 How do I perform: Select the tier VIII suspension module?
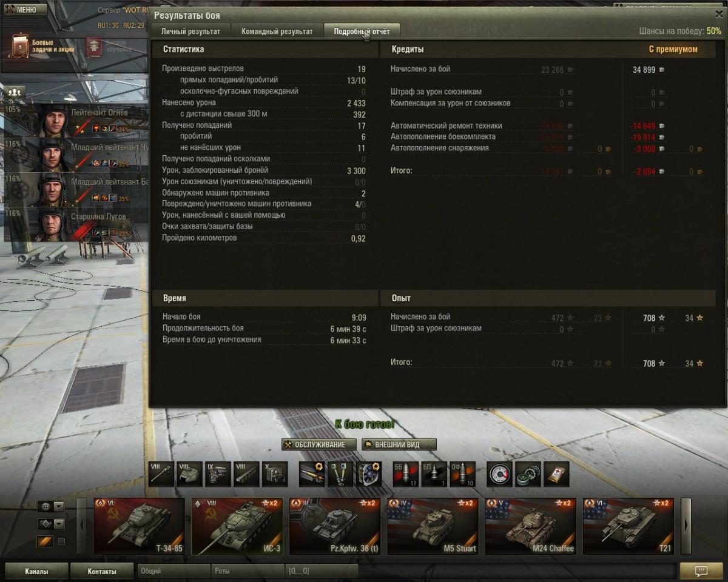tap(246, 474)
